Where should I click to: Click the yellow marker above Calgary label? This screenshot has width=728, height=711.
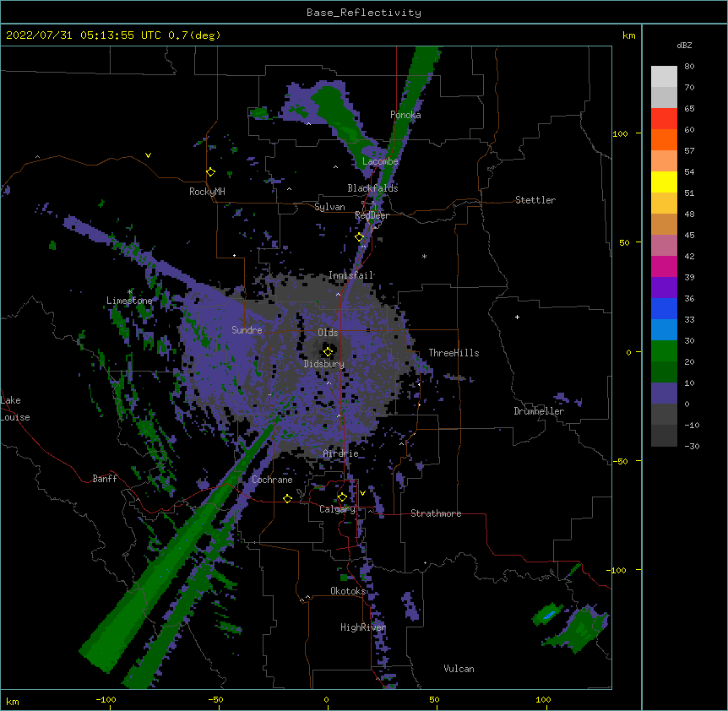342,497
